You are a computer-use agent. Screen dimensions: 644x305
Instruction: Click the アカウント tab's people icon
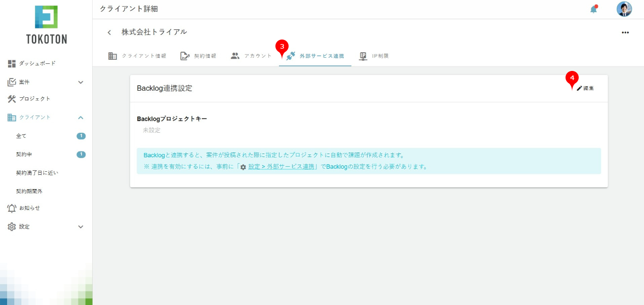pyautogui.click(x=235, y=56)
